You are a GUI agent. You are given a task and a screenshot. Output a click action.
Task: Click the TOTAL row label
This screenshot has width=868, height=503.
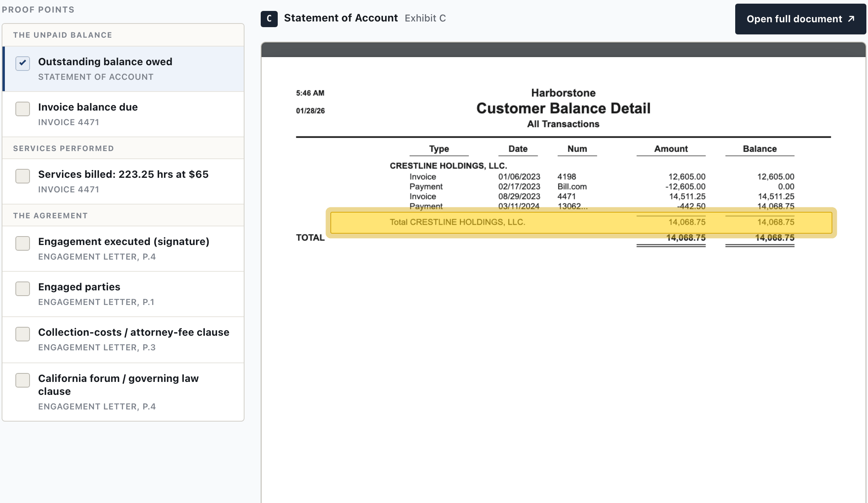click(x=310, y=238)
